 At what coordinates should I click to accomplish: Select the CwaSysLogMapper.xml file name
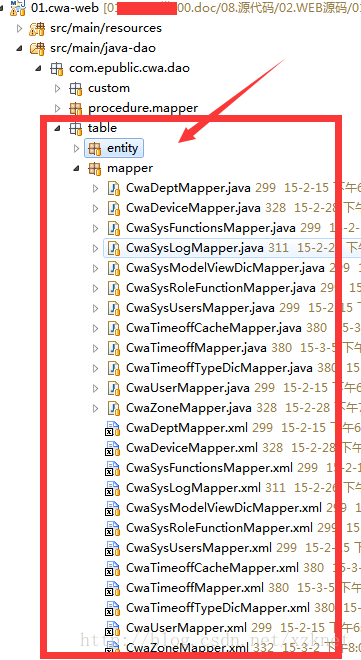[x=193, y=488]
